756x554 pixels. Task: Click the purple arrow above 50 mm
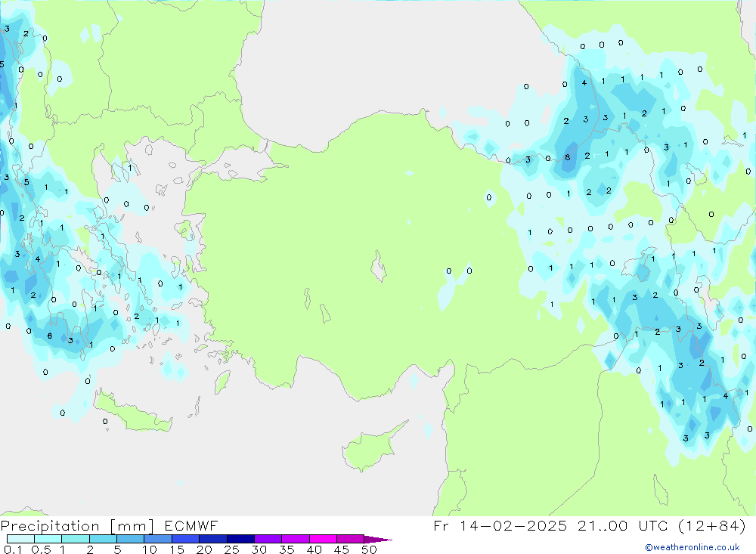[x=378, y=540]
